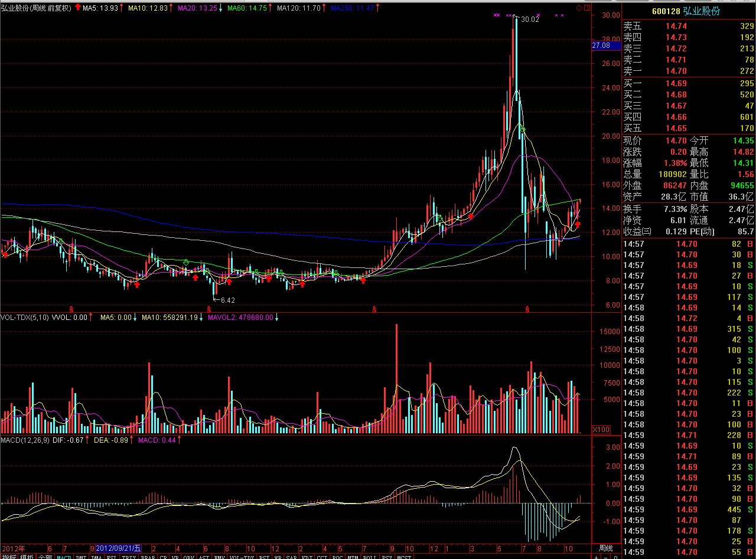Click the MA10: 12.83 legend label
The image size is (756, 559).
(148, 8)
